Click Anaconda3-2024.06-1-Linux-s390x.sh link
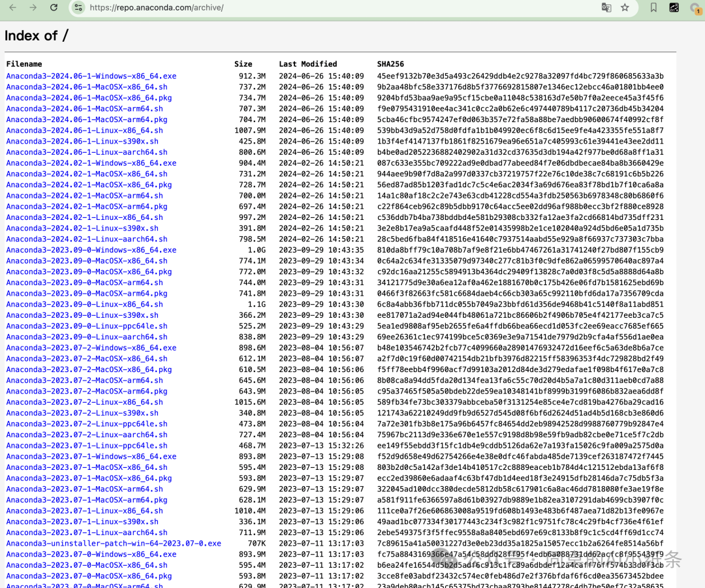This screenshot has width=705, height=588. point(82,141)
